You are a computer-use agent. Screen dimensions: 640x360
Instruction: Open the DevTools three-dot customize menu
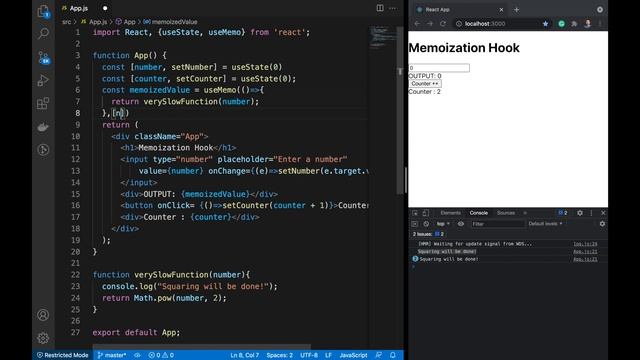point(591,213)
